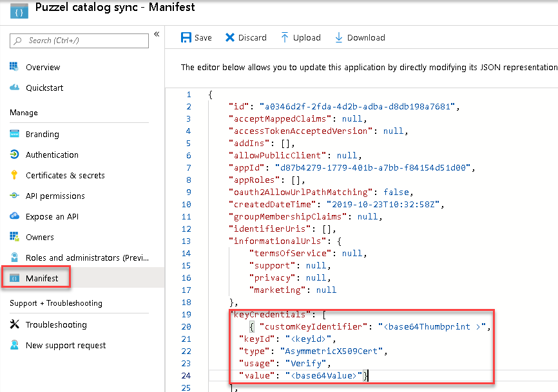Click the Upload arrow icon
The height and width of the screenshot is (392, 558).
click(x=285, y=37)
